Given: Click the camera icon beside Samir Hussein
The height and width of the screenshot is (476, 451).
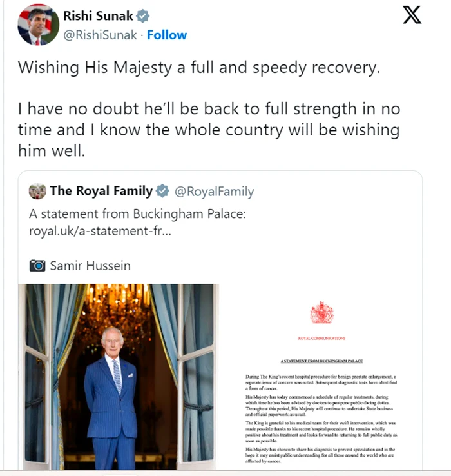Looking at the screenshot, I should click(x=37, y=265).
